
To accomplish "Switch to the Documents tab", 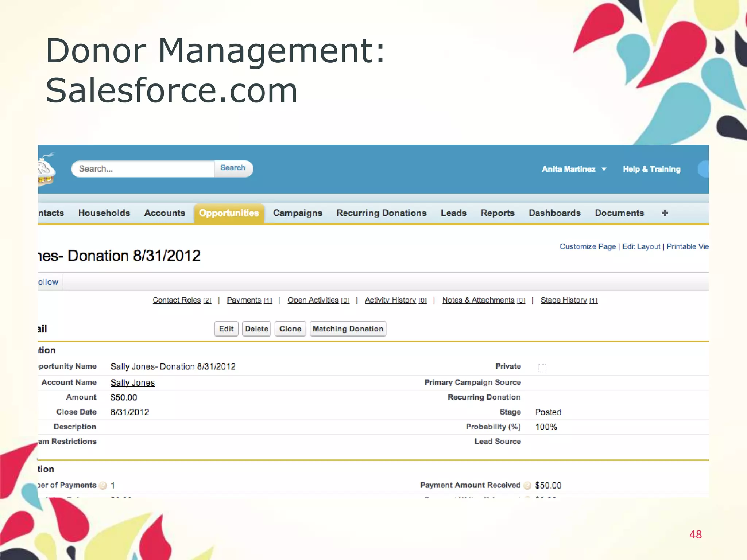I will point(619,213).
